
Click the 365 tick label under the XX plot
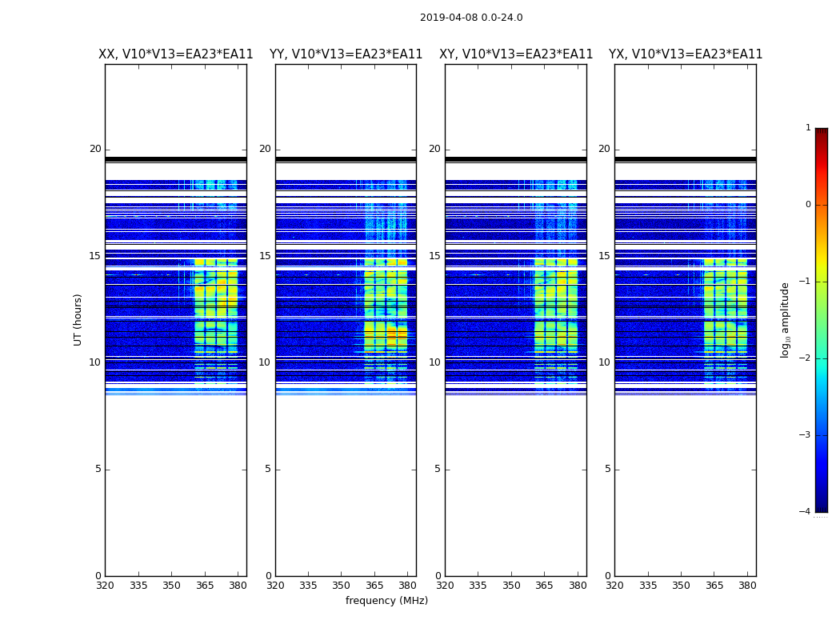pyautogui.click(x=205, y=586)
